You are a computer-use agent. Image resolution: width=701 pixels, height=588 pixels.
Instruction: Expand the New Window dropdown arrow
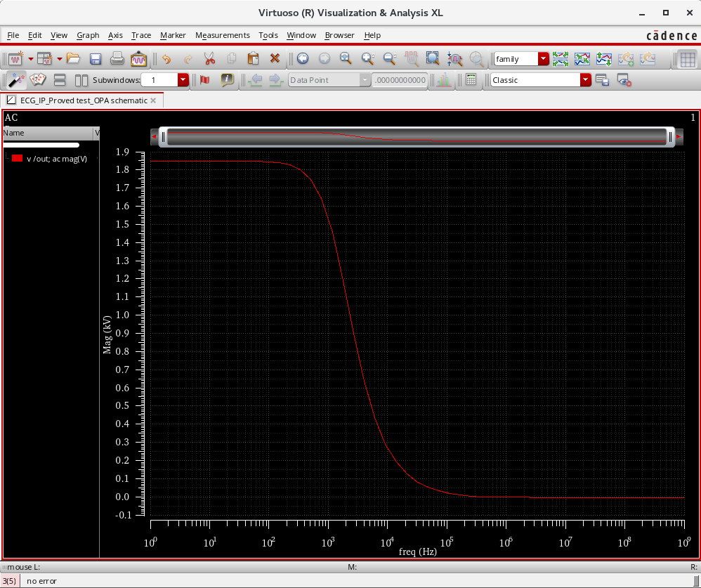click(x=31, y=58)
